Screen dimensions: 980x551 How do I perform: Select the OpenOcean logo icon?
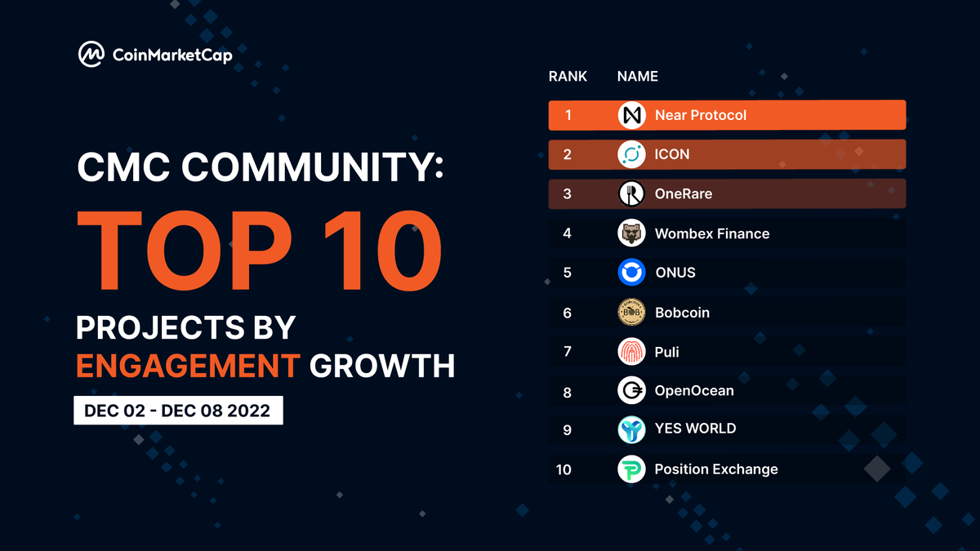click(630, 390)
